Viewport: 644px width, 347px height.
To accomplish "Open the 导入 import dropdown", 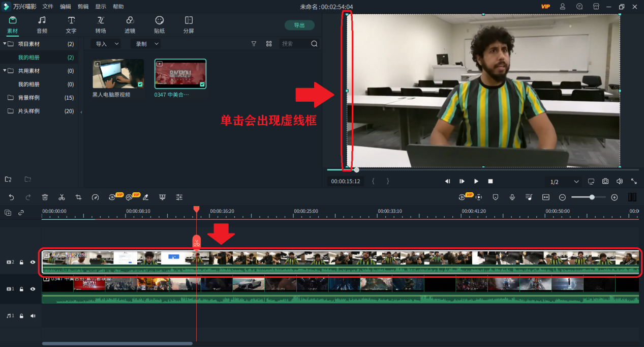I will pyautogui.click(x=107, y=44).
